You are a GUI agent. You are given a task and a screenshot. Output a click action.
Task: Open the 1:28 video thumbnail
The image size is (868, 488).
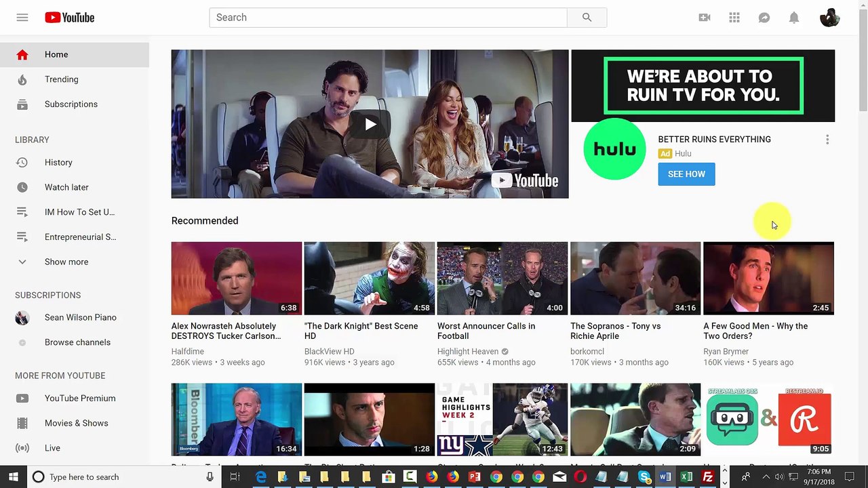tap(370, 420)
